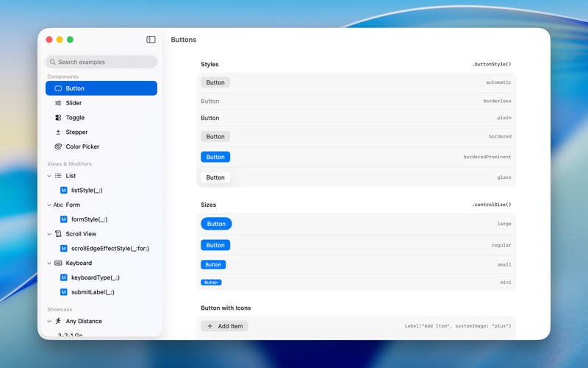Image resolution: width=588 pixels, height=368 pixels.
Task: Click the M badge beside listStyle(_:)
Action: pyautogui.click(x=64, y=191)
